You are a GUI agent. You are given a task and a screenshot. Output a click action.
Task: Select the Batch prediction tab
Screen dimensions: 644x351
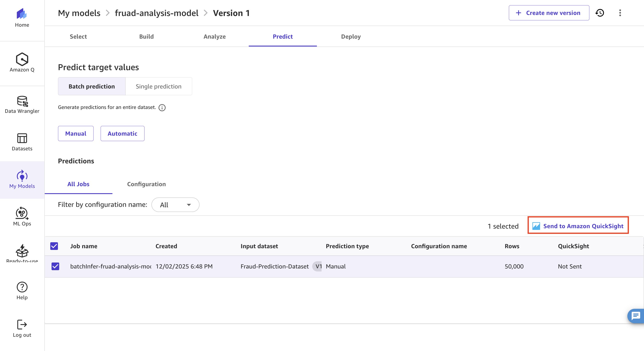tap(92, 86)
